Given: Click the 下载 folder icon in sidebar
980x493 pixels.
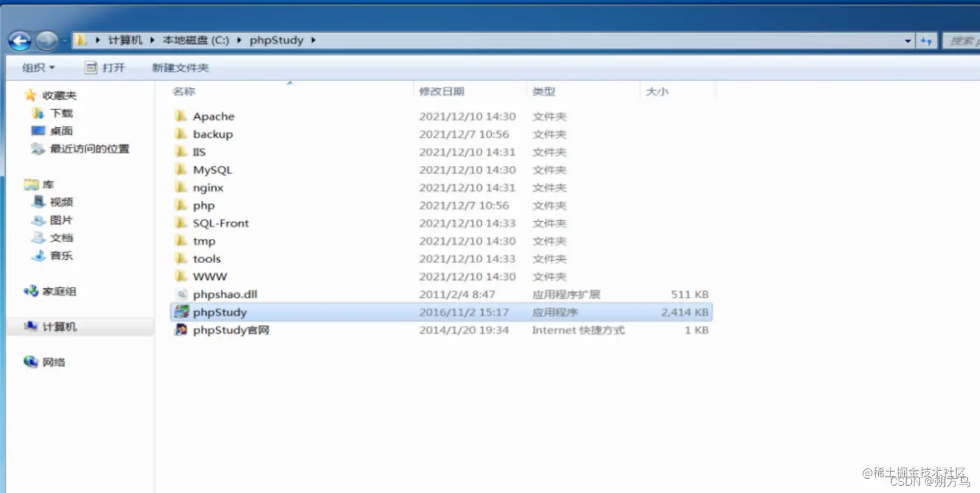Looking at the screenshot, I should coord(38,113).
